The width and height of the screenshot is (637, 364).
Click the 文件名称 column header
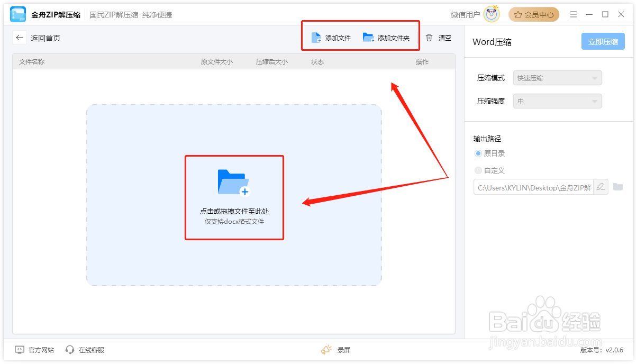[32, 61]
